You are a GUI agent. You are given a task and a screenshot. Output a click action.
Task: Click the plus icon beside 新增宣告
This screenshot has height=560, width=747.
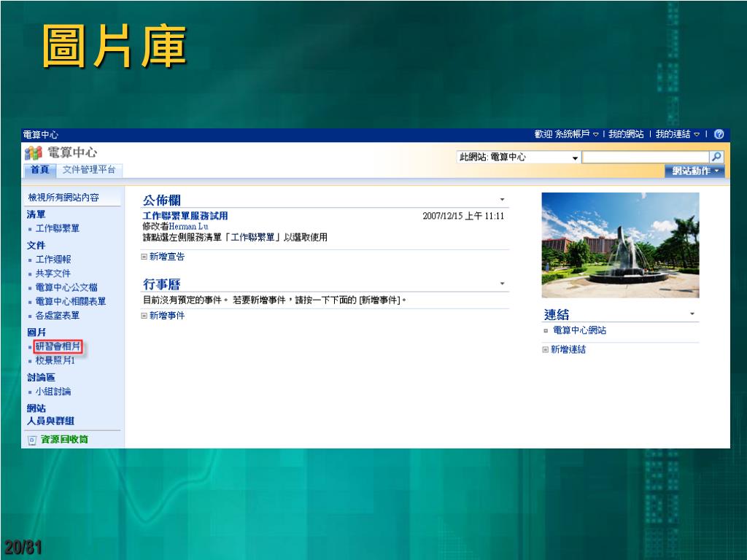144,257
